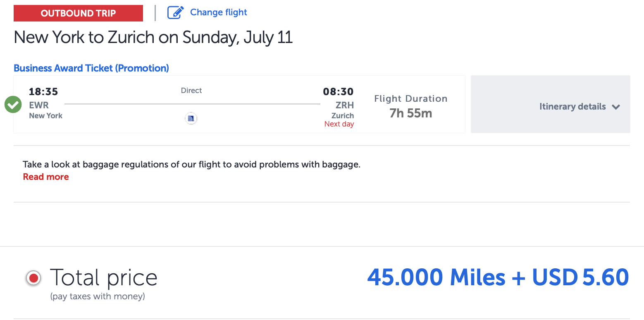Click the chevron beside Itinerary details

(x=616, y=107)
